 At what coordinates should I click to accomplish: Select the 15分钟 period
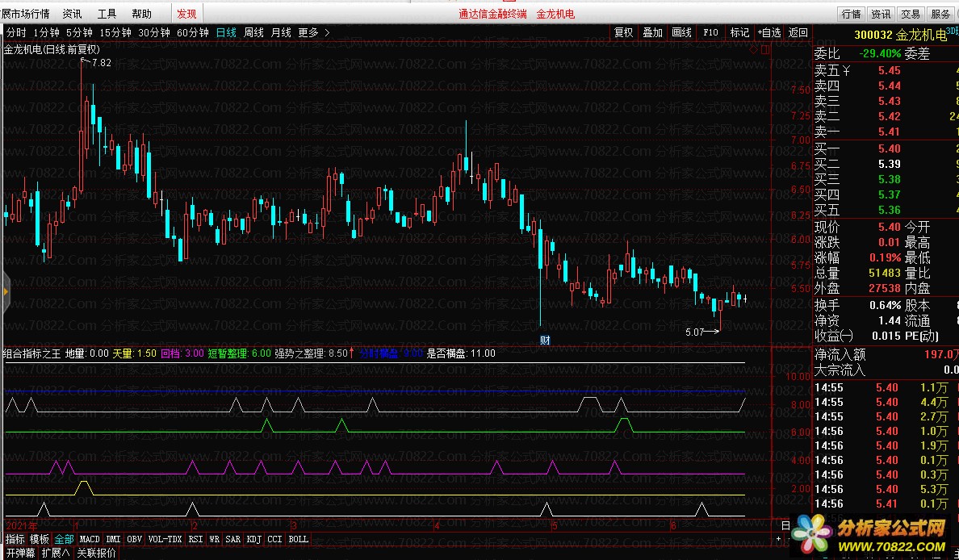pyautogui.click(x=115, y=32)
